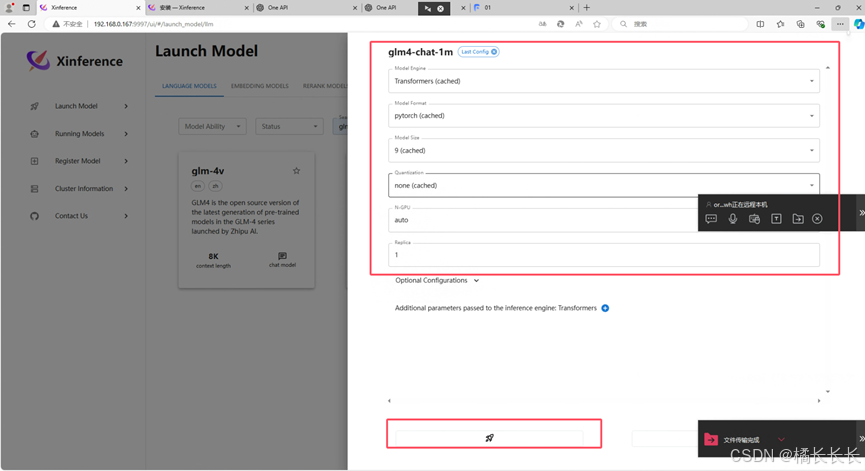This screenshot has width=865, height=471.
Task: Click the Cluster Information sidebar icon
Action: pos(35,189)
